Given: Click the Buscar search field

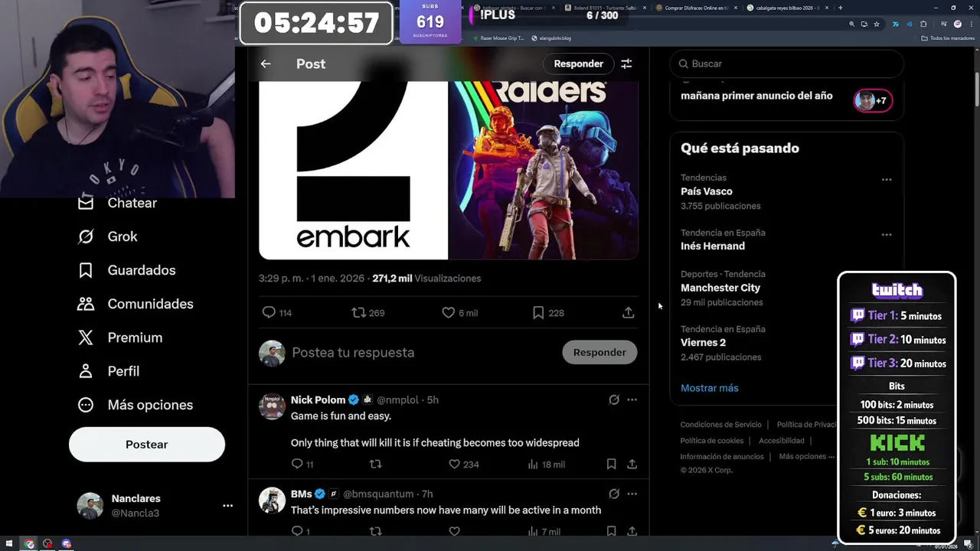Looking at the screenshot, I should coord(787,64).
